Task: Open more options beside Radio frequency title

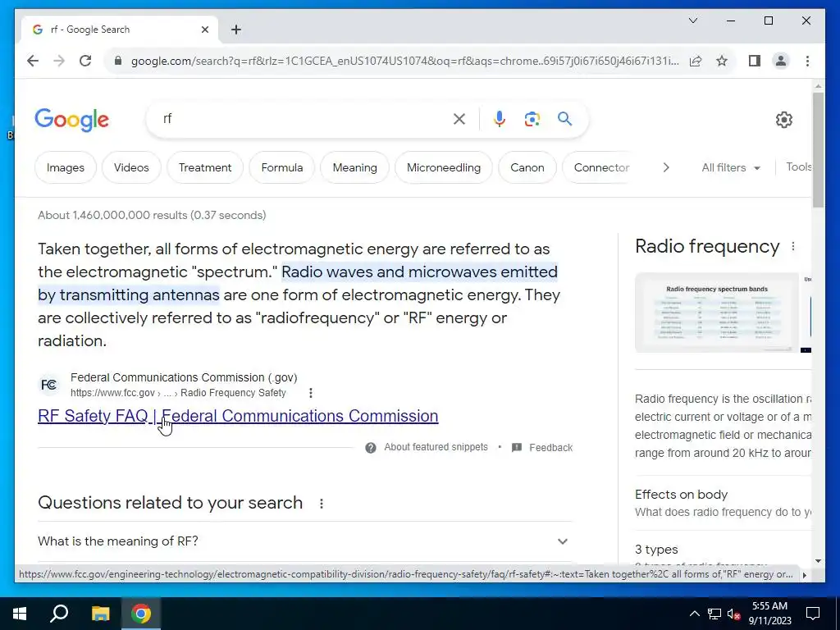Action: point(793,246)
